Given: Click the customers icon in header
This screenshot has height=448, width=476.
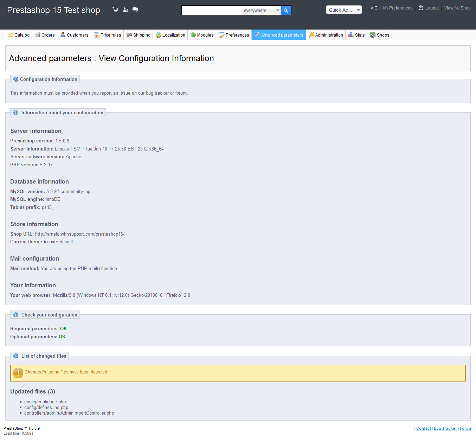Looking at the screenshot, I should (126, 10).
